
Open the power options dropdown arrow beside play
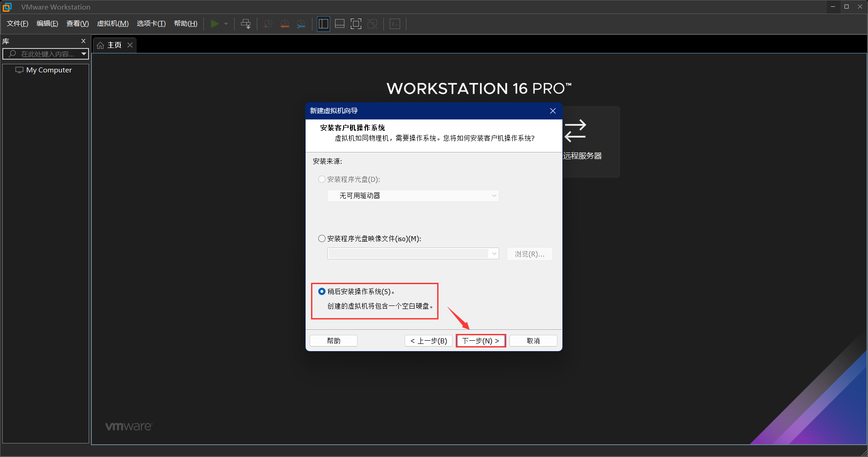click(x=226, y=24)
